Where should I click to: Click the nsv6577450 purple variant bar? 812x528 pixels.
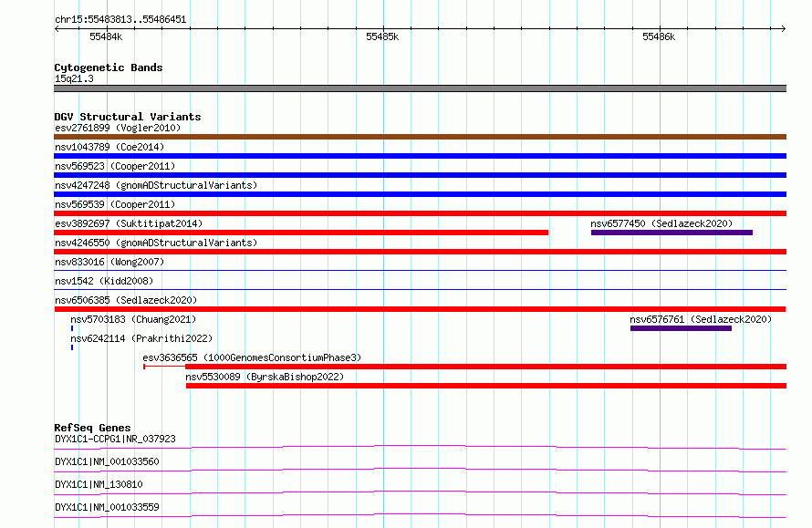click(x=671, y=233)
